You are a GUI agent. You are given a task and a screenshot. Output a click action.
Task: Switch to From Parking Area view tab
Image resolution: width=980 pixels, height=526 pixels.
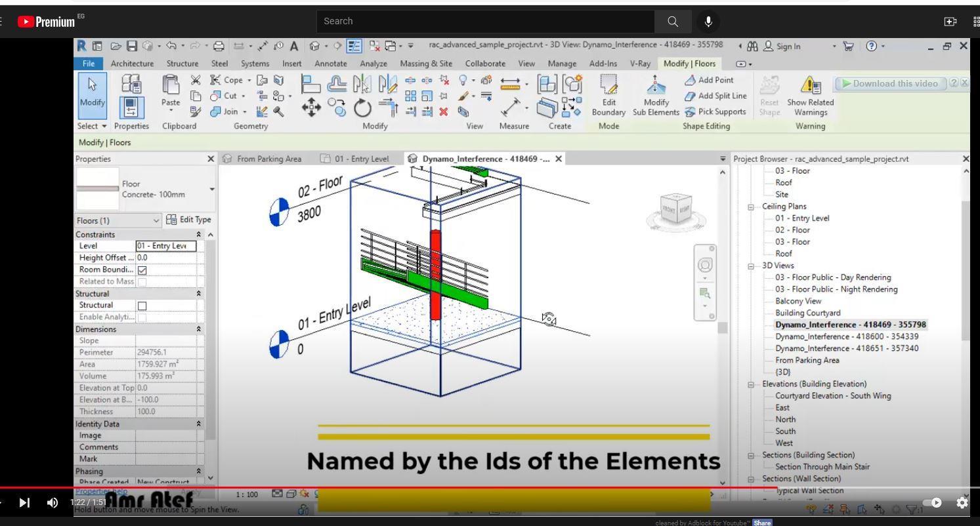point(263,159)
